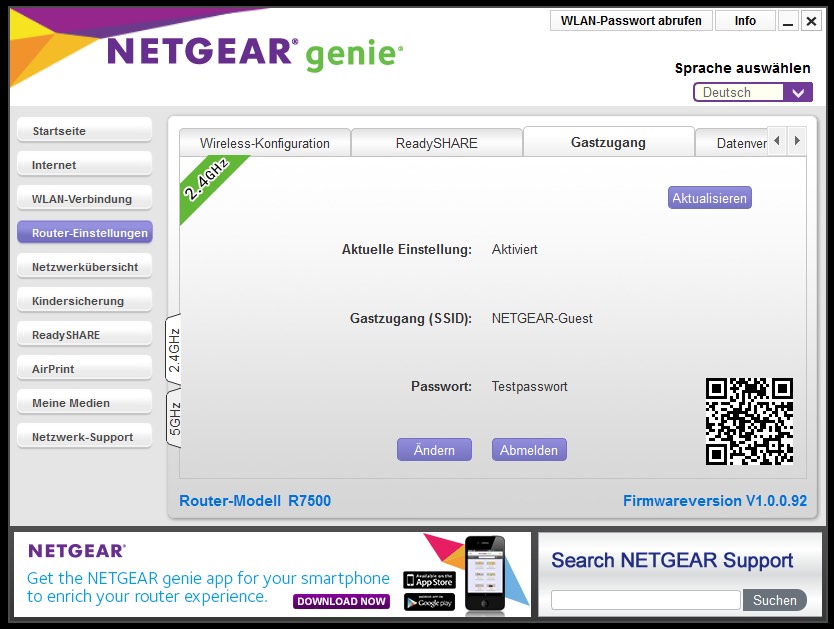
Task: Click the Aktuelle Einstellung label
Action: [x=407, y=249]
